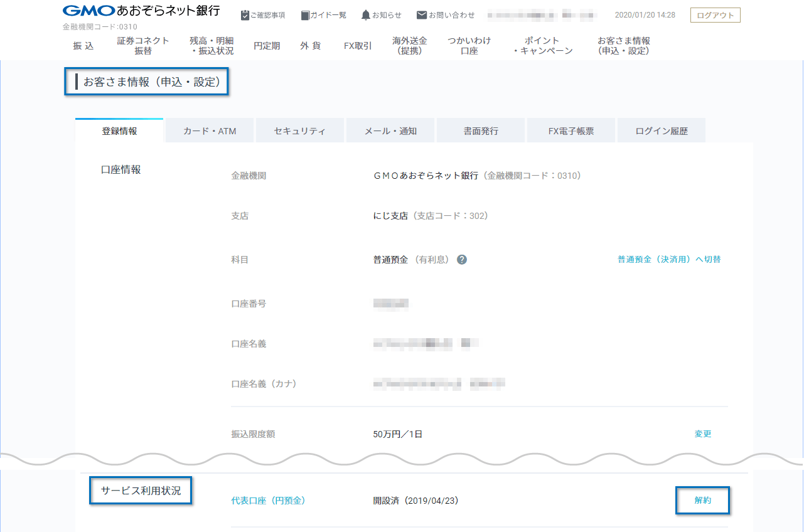
Task: Open the 代表口座（円預金） link
Action: (x=268, y=501)
